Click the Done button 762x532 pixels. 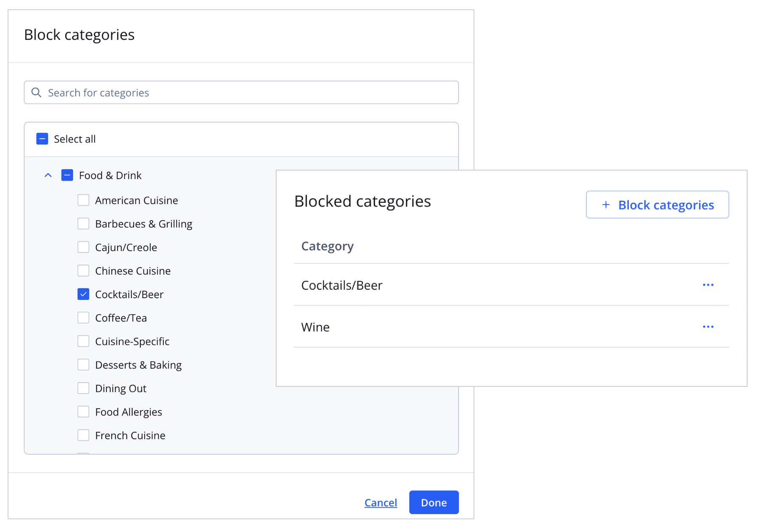[x=434, y=502]
